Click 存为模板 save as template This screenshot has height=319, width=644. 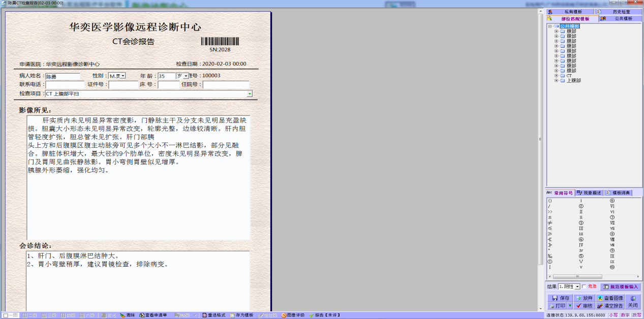coord(241,315)
